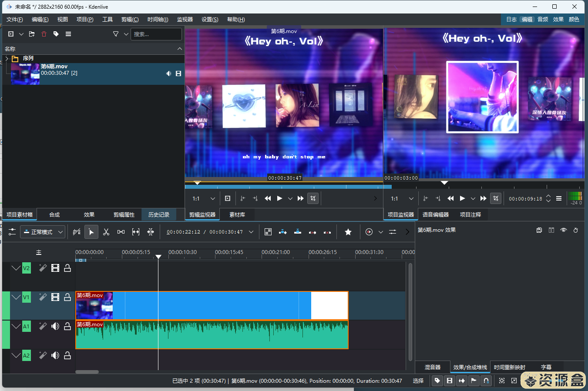
Task: Switch to the 时间重新映射 tab
Action: point(510,367)
